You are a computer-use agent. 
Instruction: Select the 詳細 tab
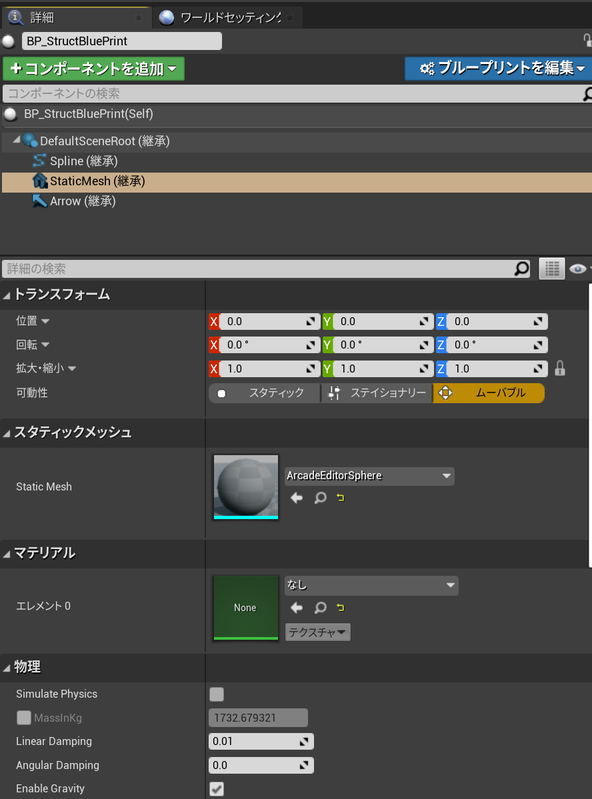pyautogui.click(x=75, y=18)
